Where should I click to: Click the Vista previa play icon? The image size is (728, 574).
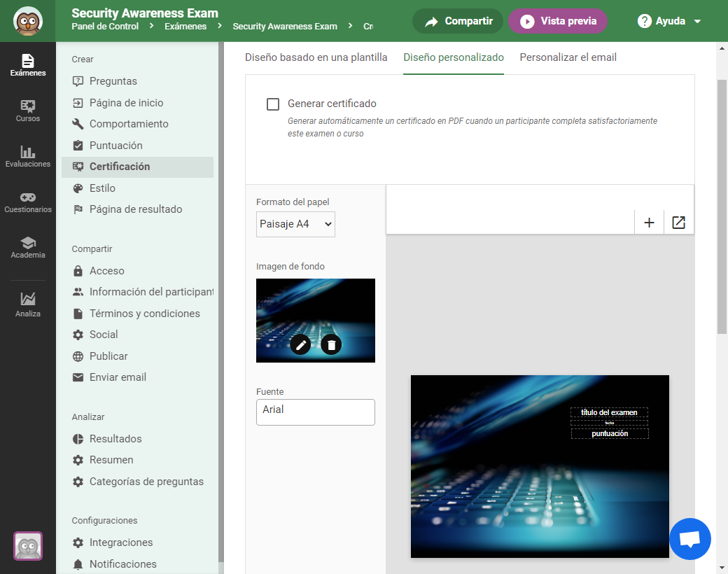tap(527, 22)
